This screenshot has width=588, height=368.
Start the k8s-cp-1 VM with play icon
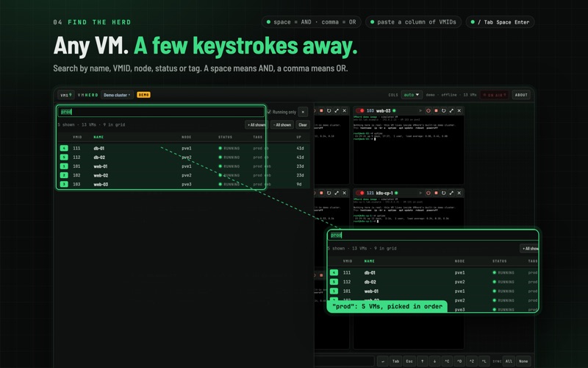pos(420,193)
